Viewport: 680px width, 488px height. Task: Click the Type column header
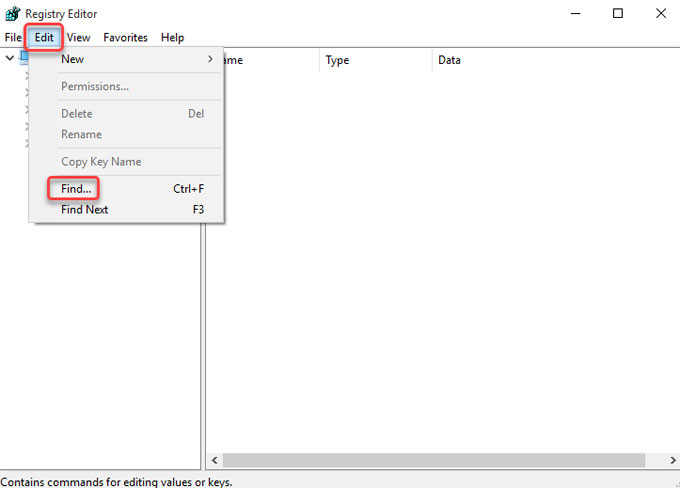376,60
